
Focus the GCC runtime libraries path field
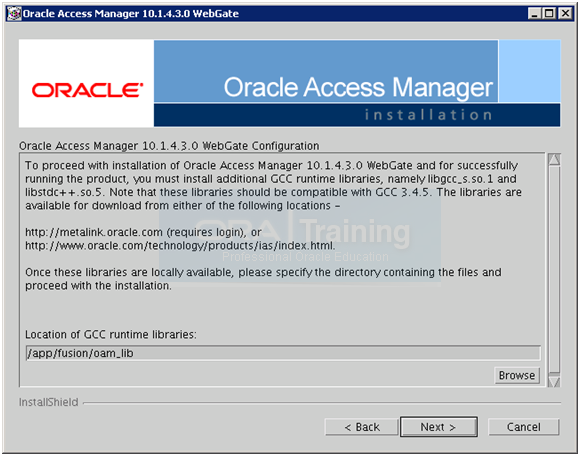click(283, 353)
